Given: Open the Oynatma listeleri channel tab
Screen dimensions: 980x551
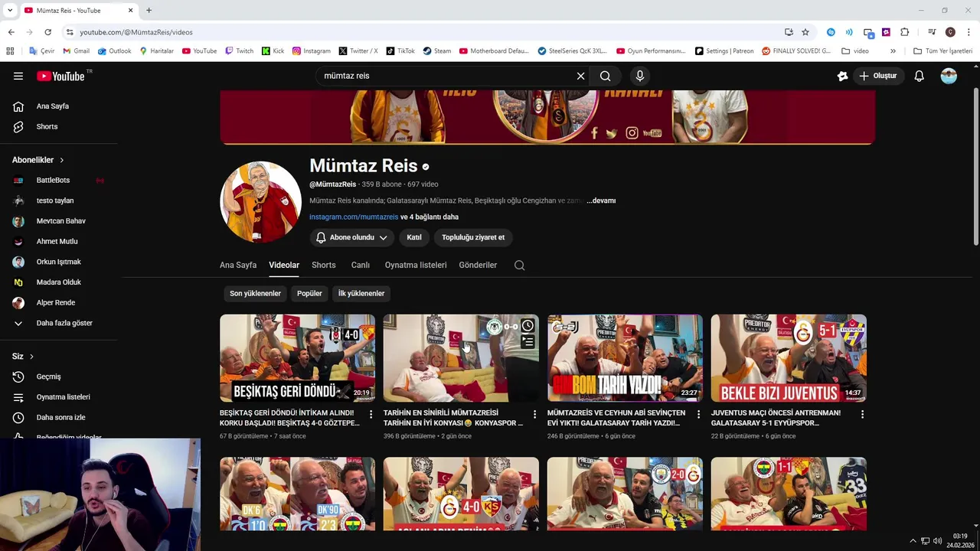Looking at the screenshot, I should coord(416,265).
